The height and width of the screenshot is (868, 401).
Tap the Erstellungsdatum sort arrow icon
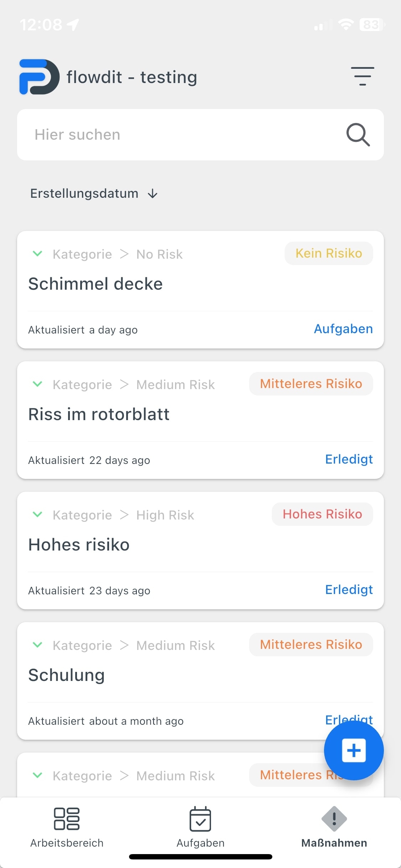[x=153, y=193]
